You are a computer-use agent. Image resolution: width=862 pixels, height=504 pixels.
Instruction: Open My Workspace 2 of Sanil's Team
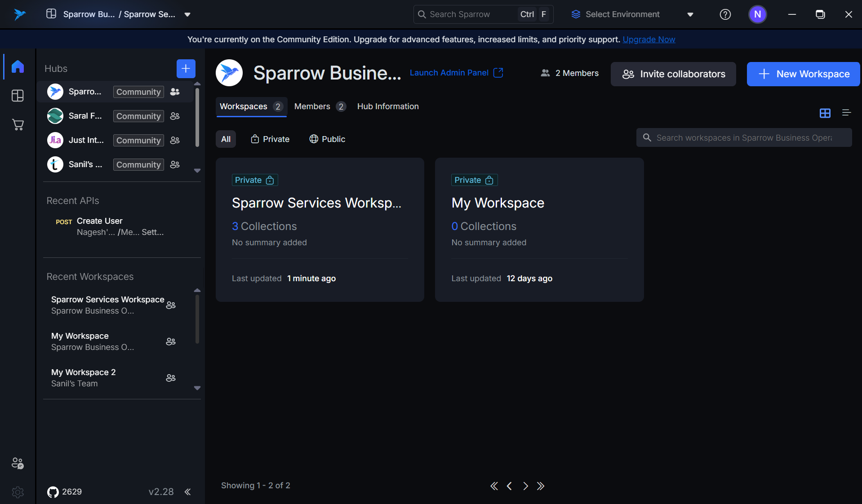(115, 378)
